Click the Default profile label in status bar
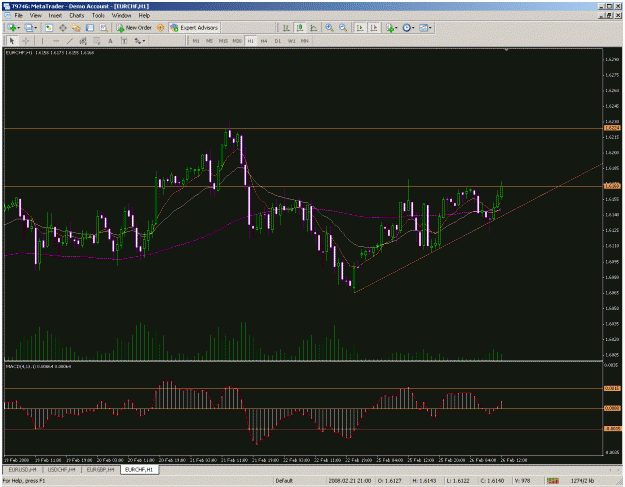 (284, 481)
